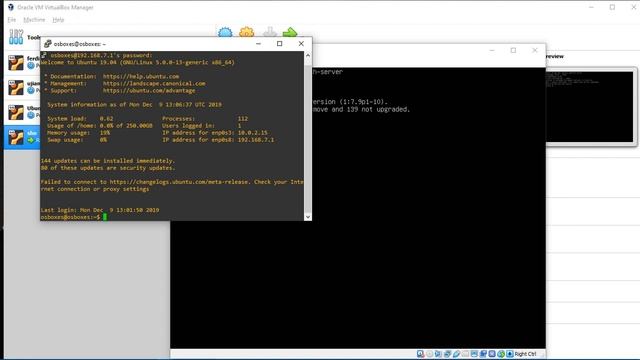Click 'ersion (1:7.9p1-10).' text in VM console
The image size is (640, 360).
click(x=350, y=102)
